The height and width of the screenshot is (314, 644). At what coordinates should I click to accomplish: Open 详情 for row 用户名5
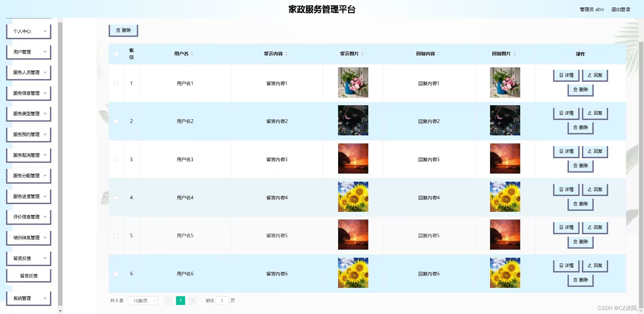[566, 228]
